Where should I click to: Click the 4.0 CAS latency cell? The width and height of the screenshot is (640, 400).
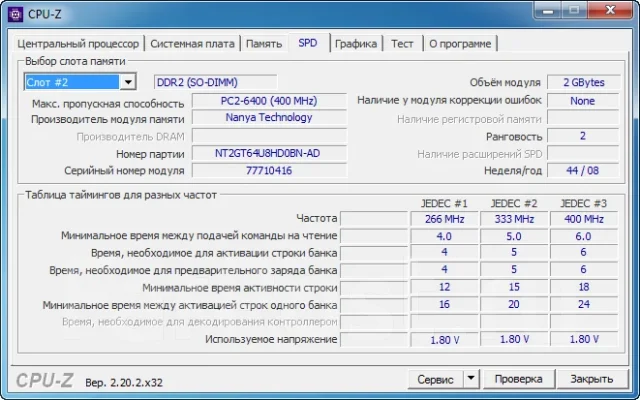click(x=444, y=236)
